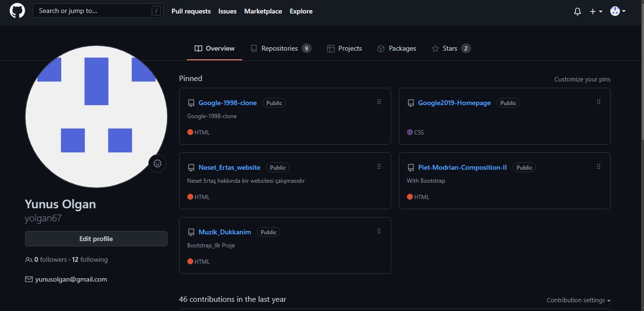Click '46 contributions in the last year' heading

pos(233,299)
